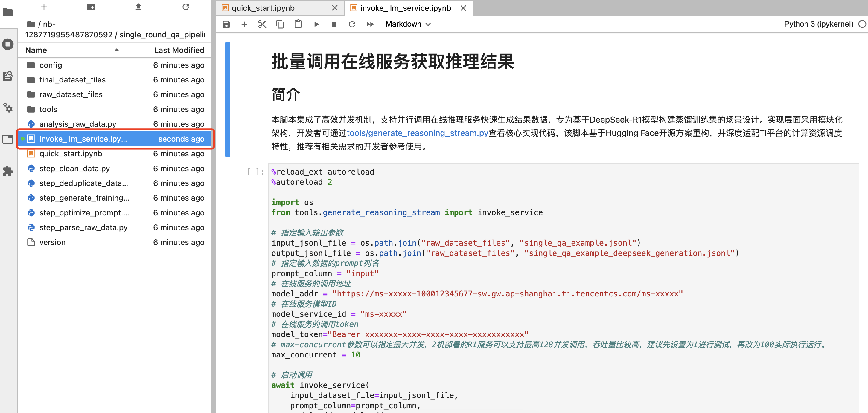Sort files by Last Modified column

coord(171,50)
